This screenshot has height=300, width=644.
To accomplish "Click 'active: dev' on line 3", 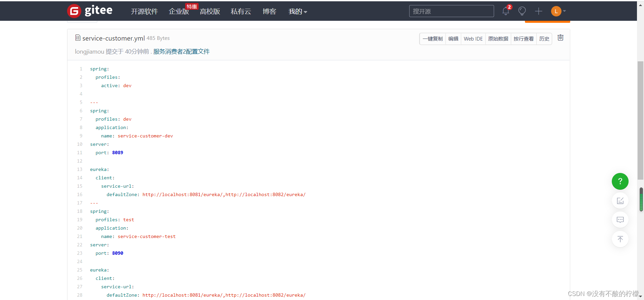I will tap(116, 85).
